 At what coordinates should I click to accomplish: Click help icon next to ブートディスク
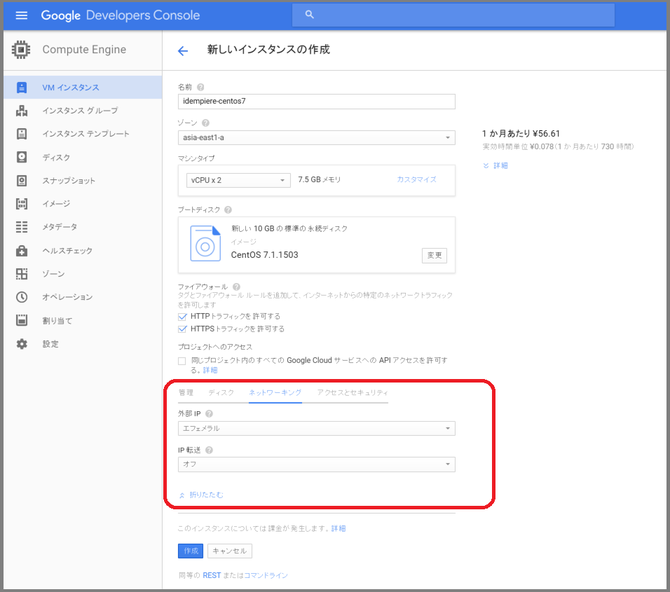coord(228,209)
